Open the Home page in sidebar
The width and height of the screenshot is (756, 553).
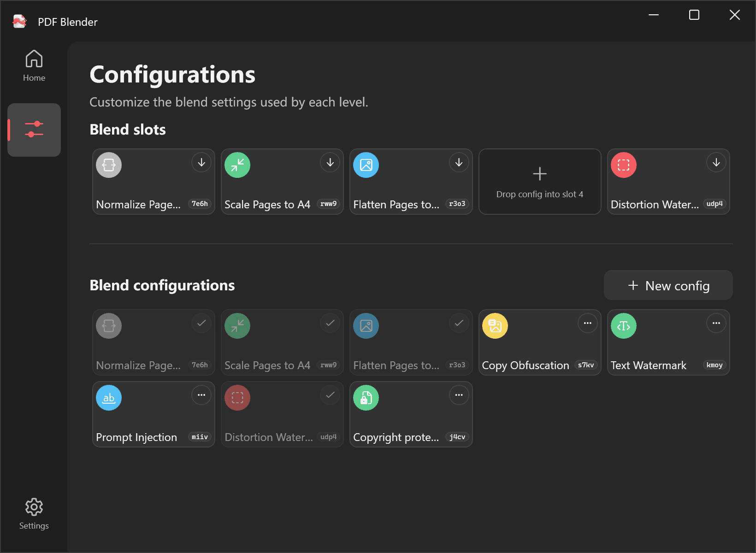click(34, 66)
